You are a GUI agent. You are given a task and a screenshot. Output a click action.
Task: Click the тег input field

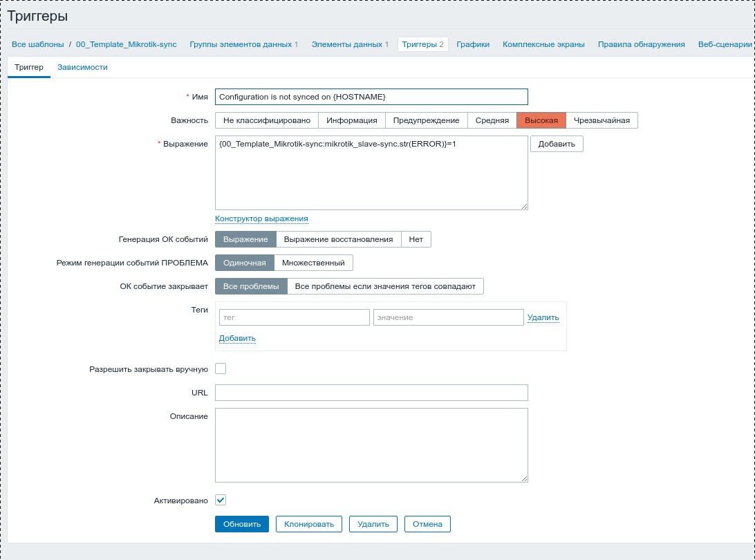[295, 317]
